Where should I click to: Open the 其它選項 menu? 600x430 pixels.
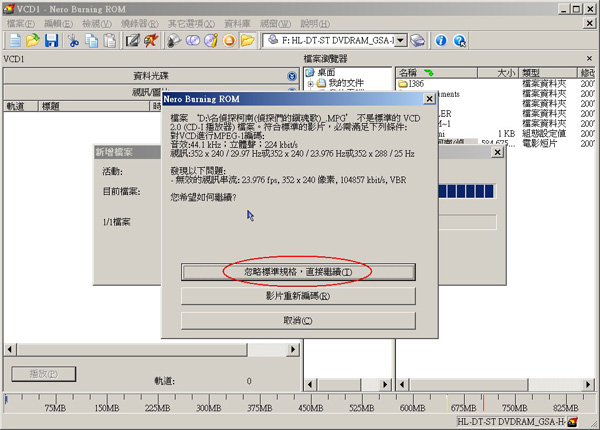click(191, 24)
